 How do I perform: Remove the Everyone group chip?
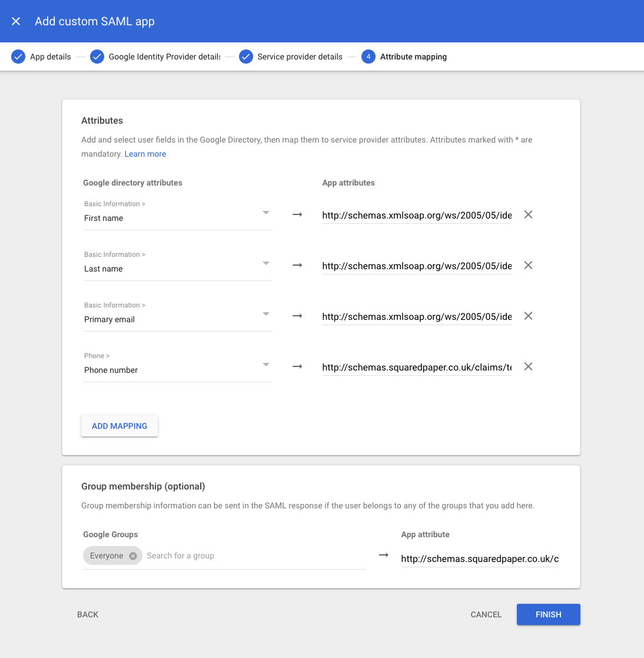pos(133,556)
